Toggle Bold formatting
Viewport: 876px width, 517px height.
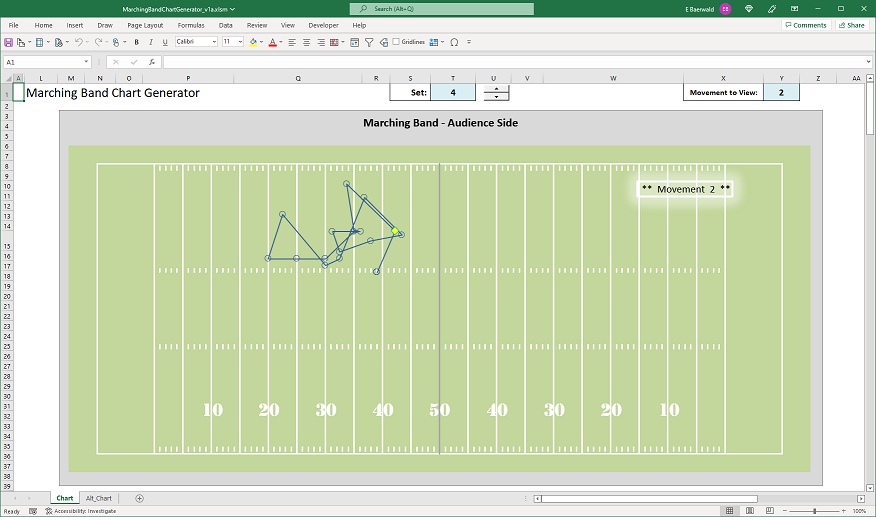[x=136, y=42]
